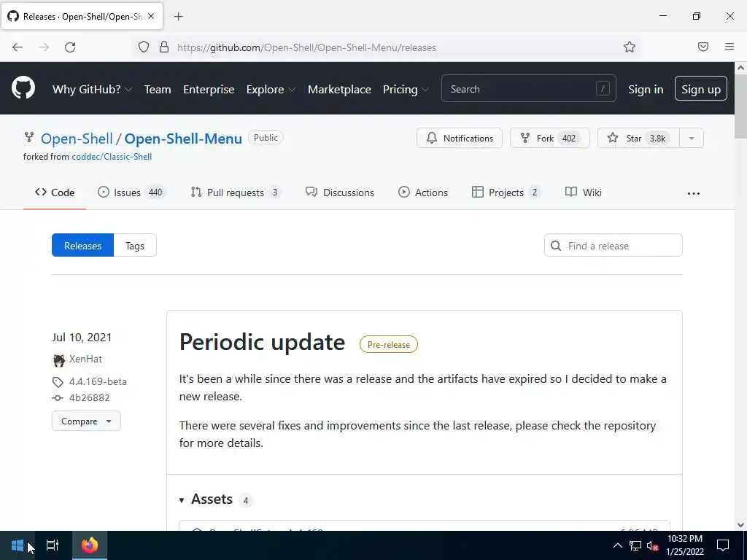This screenshot has width=747, height=560.
Task: Switch to the Projects tab
Action: 506,192
